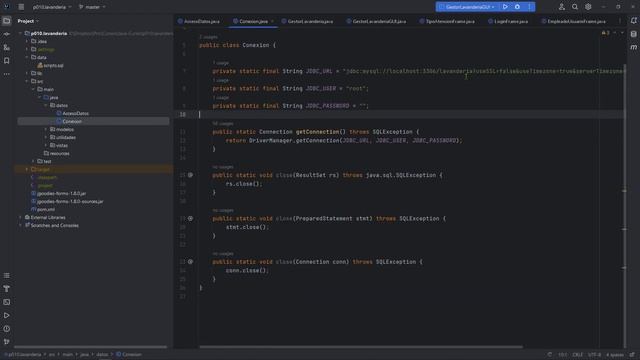
Task: Open the GestorLavanderiaGUI run configuration dropdown
Action: tap(467, 7)
